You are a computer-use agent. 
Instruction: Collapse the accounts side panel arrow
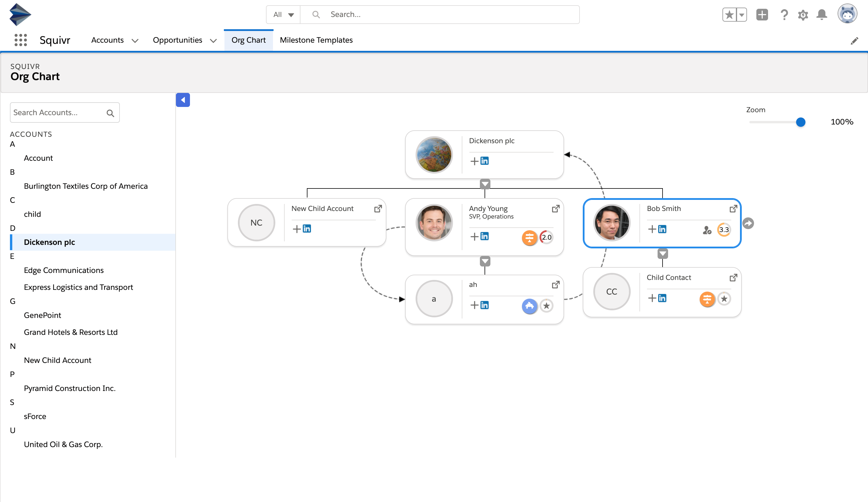(x=183, y=100)
